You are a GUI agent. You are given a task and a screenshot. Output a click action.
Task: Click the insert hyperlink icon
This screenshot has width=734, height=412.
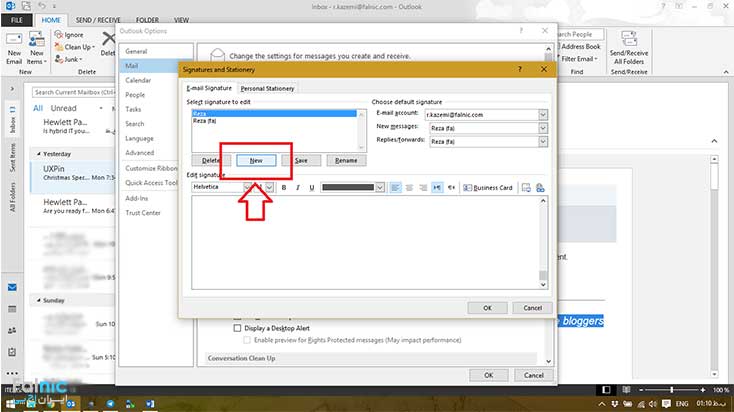(541, 187)
